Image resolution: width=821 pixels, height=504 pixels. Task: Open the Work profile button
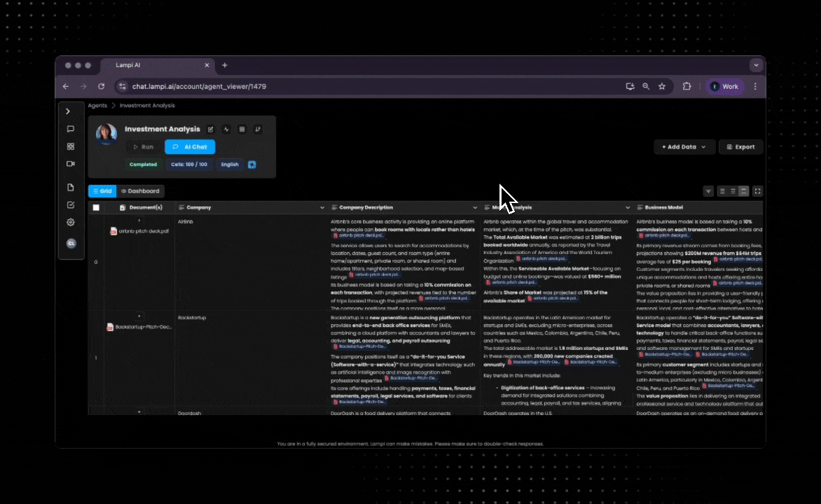point(724,86)
